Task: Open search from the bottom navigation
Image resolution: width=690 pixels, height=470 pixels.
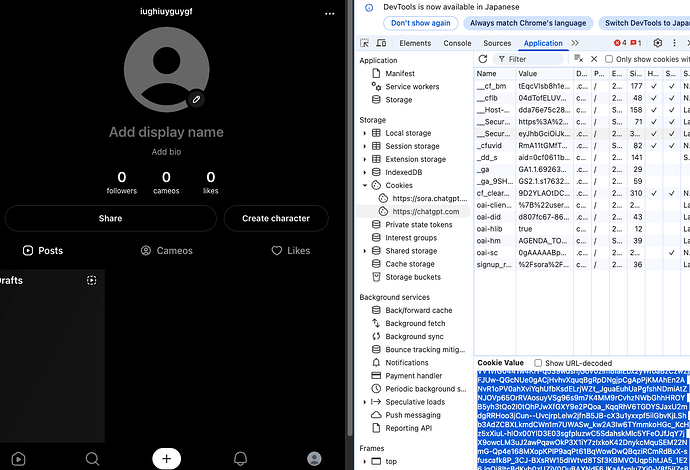Action: click(92, 459)
